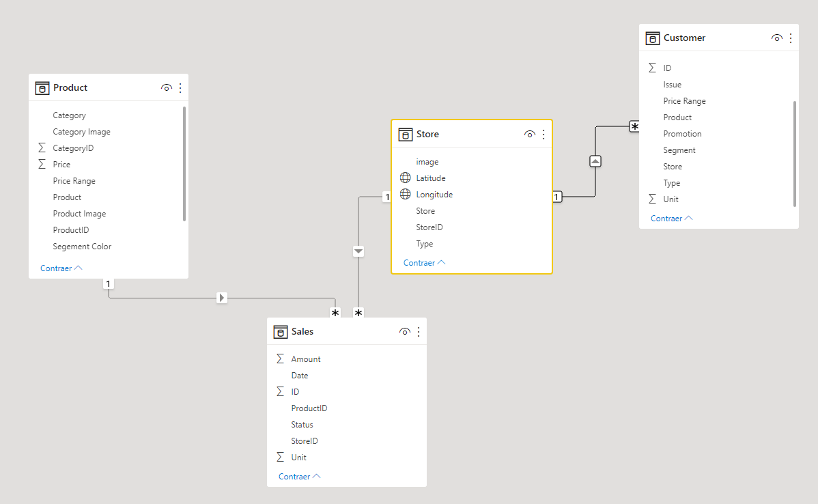The height and width of the screenshot is (504, 818).
Task: Click the sigma icon beside Price in Product
Action: click(41, 164)
